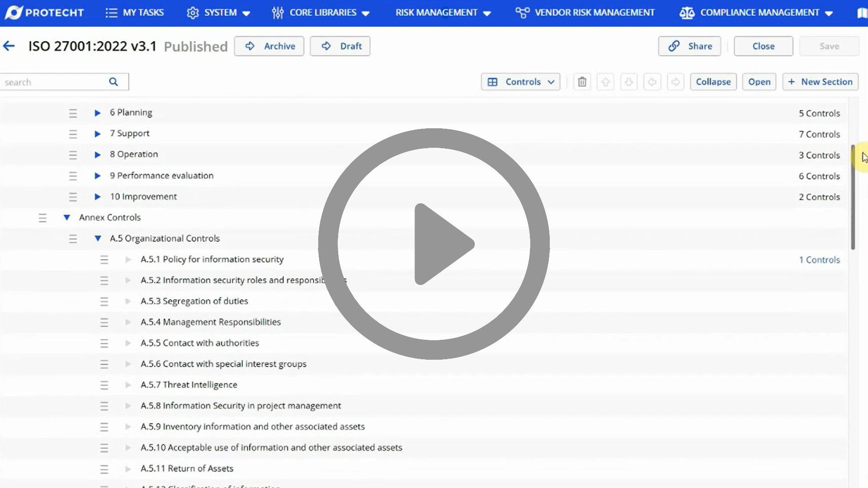This screenshot has height=488, width=868.
Task: Expand A.5.1 Policy for information security
Action: point(128,259)
